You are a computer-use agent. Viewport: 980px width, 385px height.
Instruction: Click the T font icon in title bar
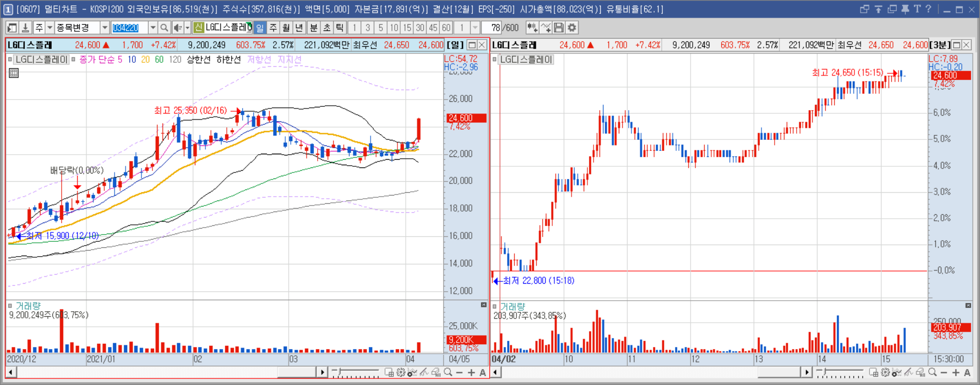pyautogui.click(x=917, y=9)
